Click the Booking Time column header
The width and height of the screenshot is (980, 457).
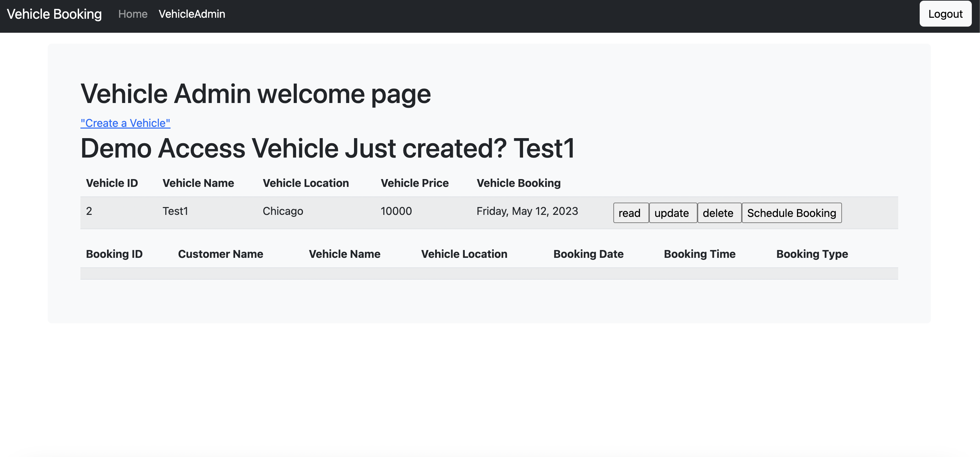click(x=700, y=254)
